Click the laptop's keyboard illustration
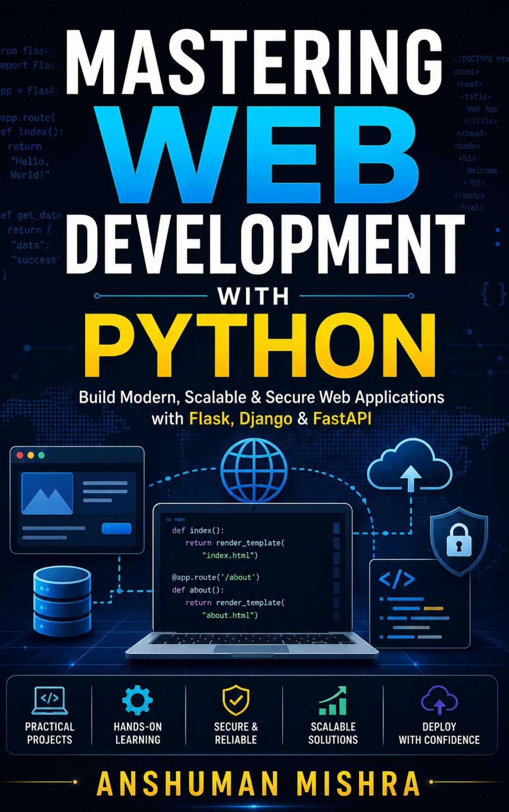This screenshot has width=509, height=812. pos(253,639)
